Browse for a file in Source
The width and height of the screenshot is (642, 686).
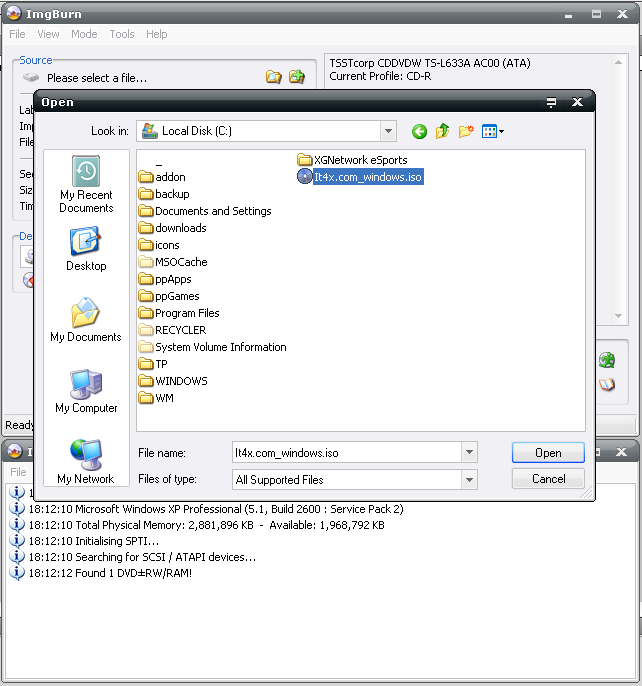click(274, 77)
